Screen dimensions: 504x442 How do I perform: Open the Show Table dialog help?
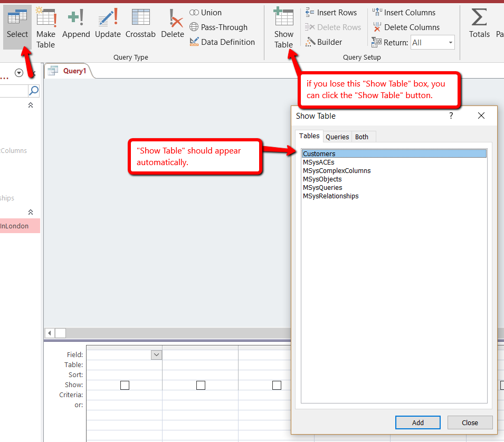(451, 116)
